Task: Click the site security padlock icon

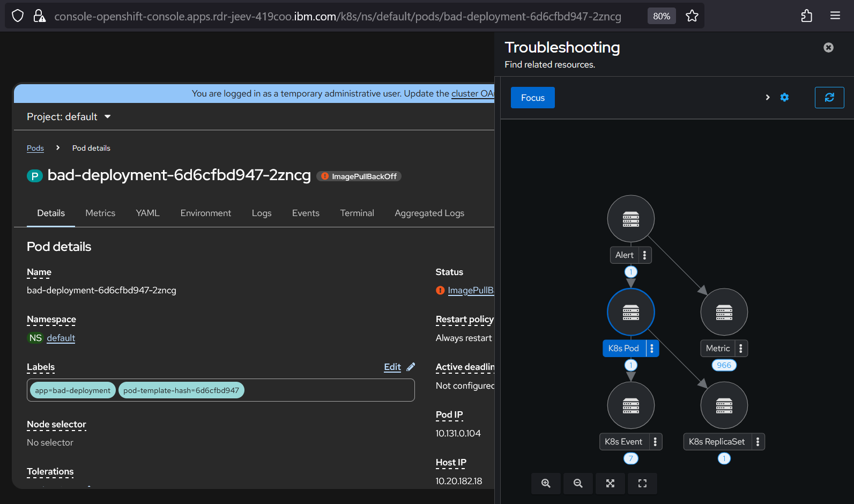Action: [x=39, y=16]
